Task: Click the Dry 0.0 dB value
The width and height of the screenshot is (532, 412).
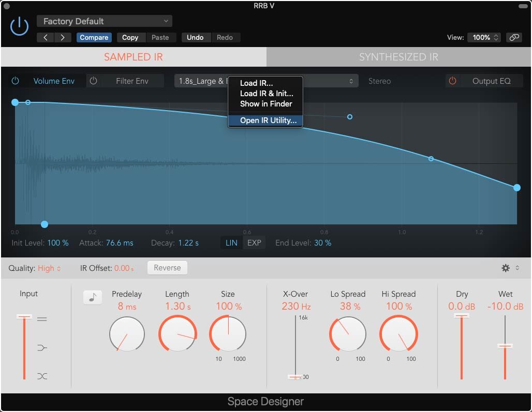Action: point(462,307)
